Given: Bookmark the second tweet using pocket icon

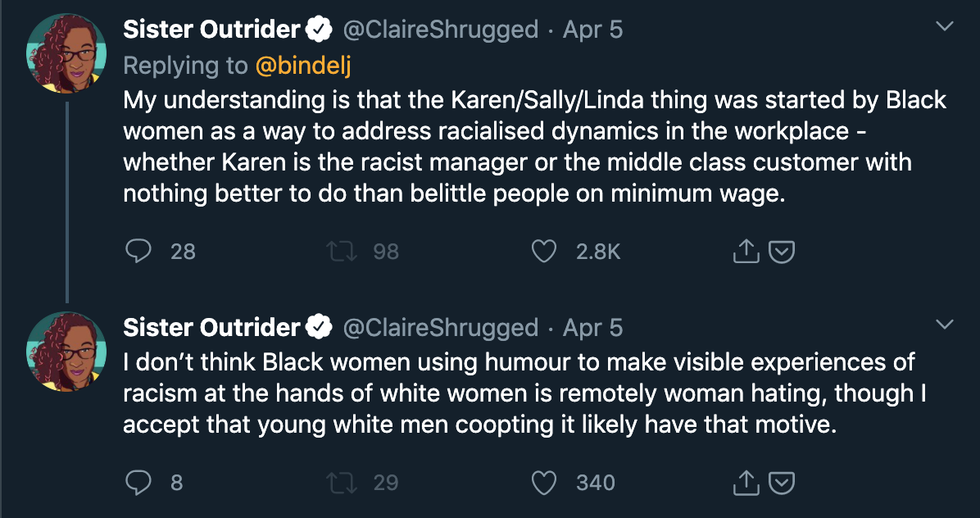Looking at the screenshot, I should click(781, 483).
